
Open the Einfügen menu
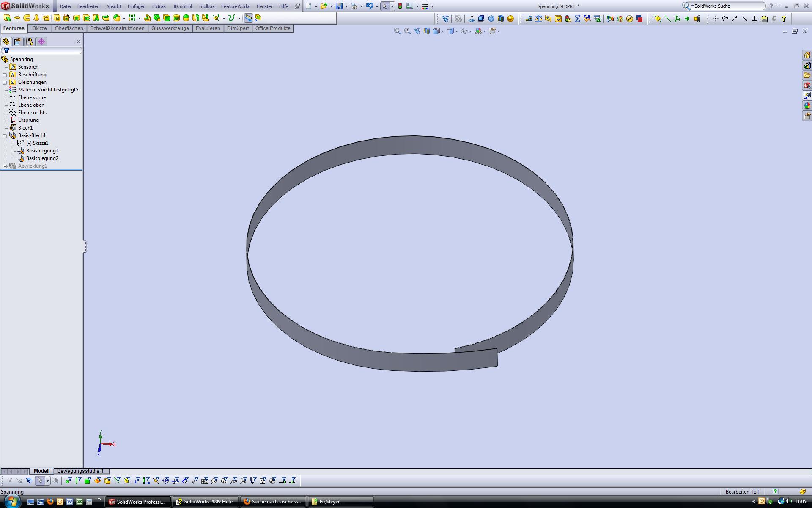(137, 6)
